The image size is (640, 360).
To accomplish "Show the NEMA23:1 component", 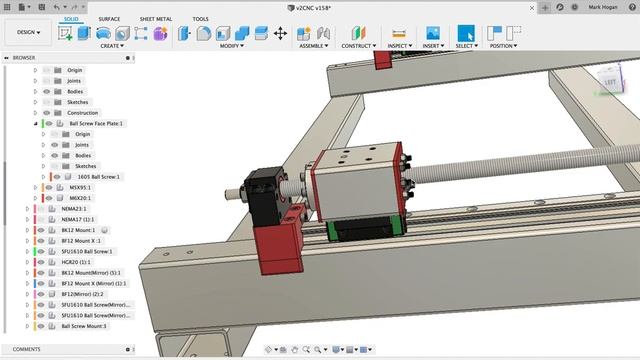I will click(x=41, y=209).
